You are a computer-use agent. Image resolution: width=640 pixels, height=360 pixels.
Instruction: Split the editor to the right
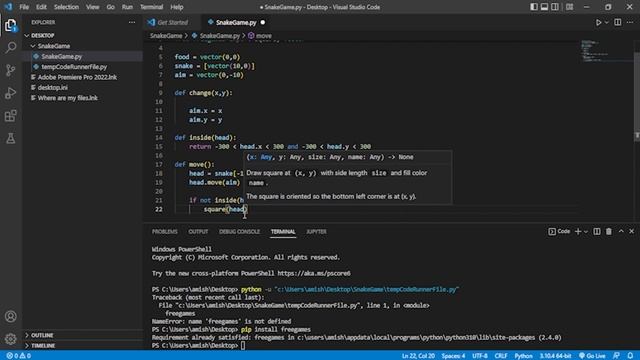(618, 22)
